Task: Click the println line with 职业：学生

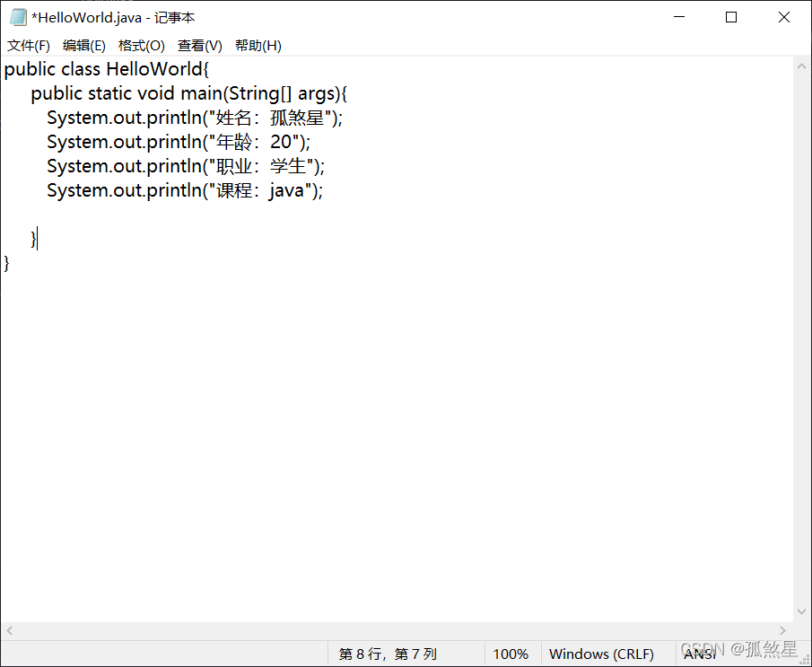Action: (186, 166)
